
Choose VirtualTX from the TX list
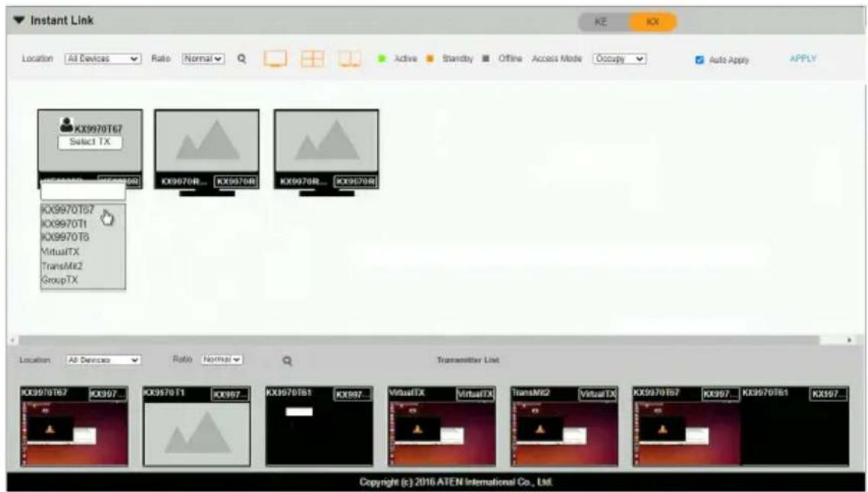coord(61,252)
